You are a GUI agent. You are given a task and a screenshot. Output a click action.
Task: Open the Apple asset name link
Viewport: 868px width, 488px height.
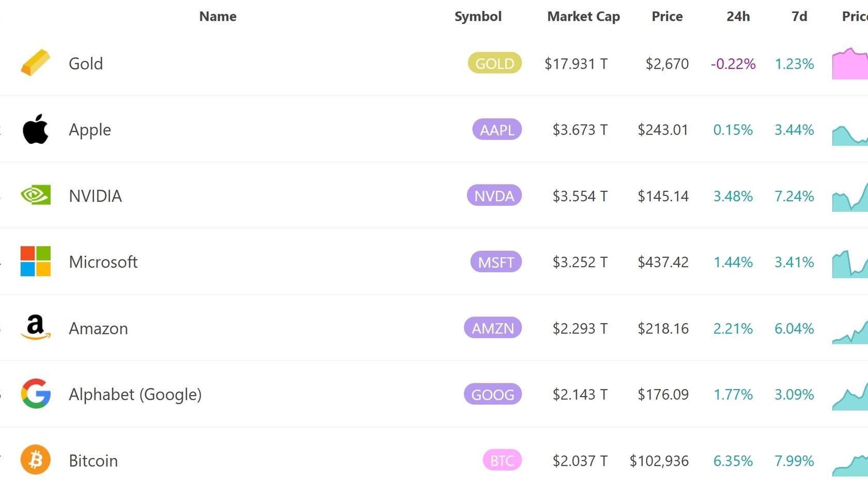coord(90,130)
